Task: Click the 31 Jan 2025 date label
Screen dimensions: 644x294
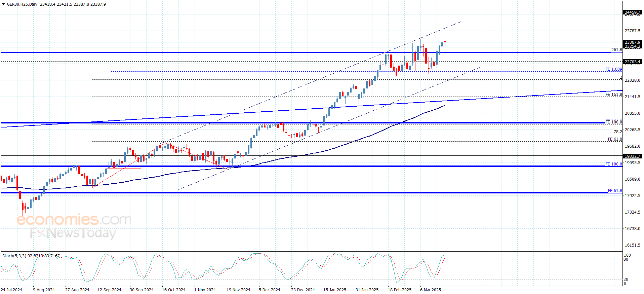Action: tap(367, 290)
